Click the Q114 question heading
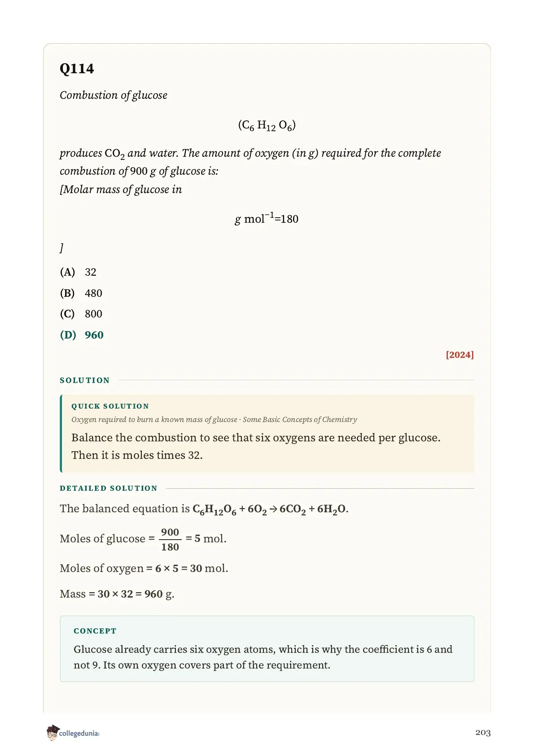The image size is (534, 756). [x=77, y=69]
